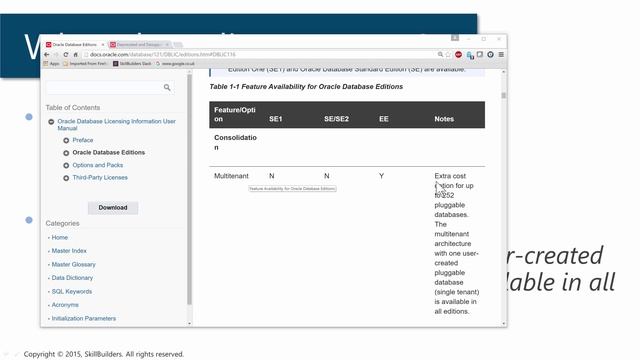The height and width of the screenshot is (360, 640).
Task: Click the Notes column header
Action: pyautogui.click(x=444, y=119)
